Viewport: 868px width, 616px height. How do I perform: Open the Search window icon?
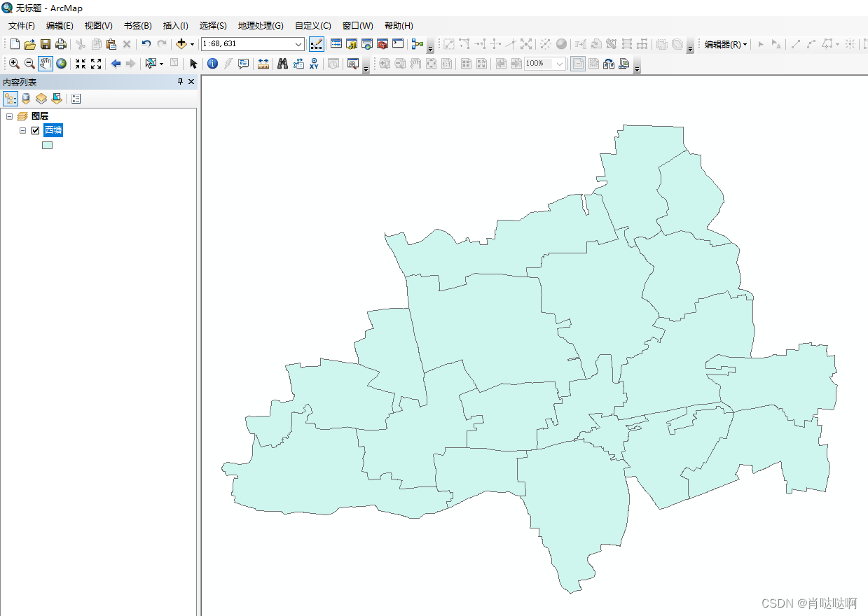click(367, 44)
